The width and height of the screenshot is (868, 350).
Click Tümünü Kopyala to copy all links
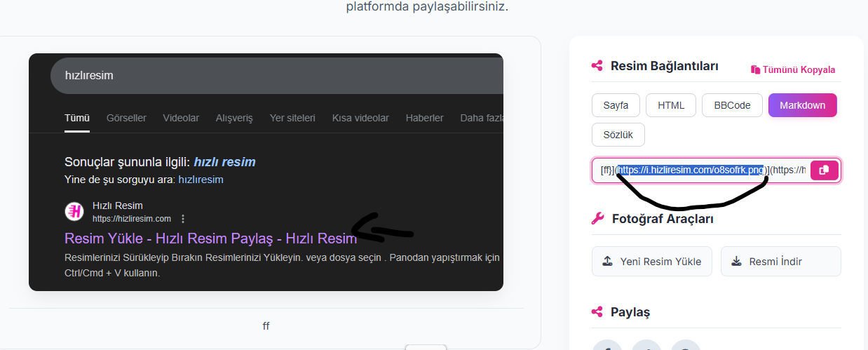coord(793,70)
